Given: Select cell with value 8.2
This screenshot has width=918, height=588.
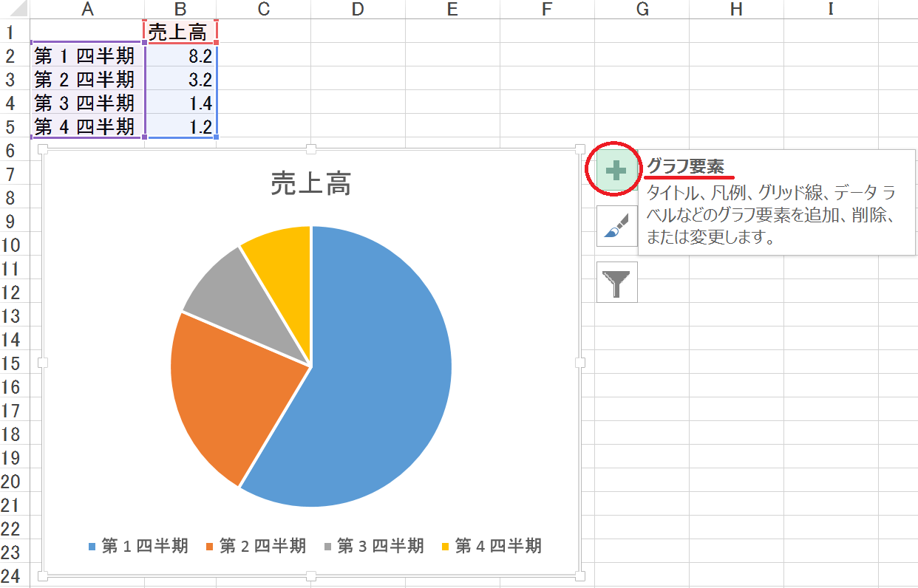Looking at the screenshot, I should click(180, 55).
